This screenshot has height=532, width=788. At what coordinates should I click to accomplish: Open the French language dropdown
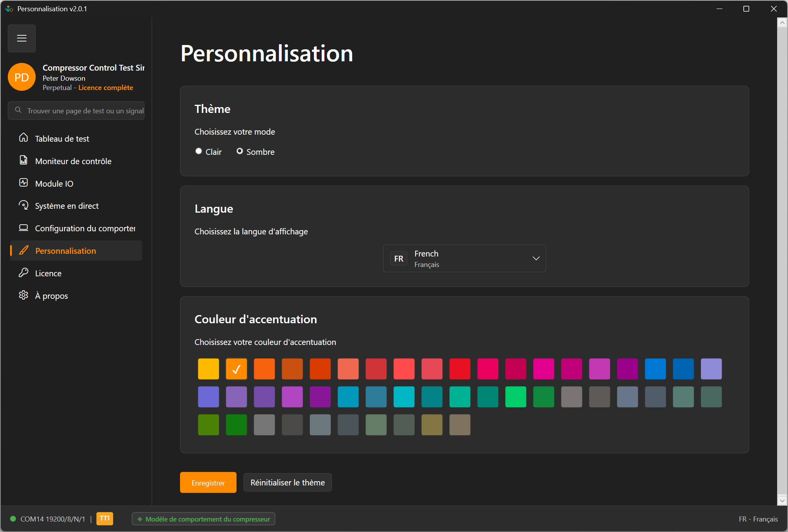click(464, 258)
